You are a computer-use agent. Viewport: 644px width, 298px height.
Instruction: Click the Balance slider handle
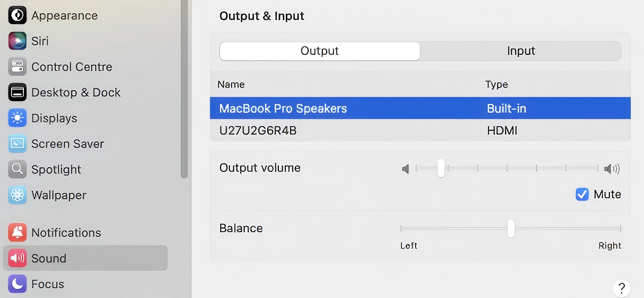pyautogui.click(x=511, y=229)
